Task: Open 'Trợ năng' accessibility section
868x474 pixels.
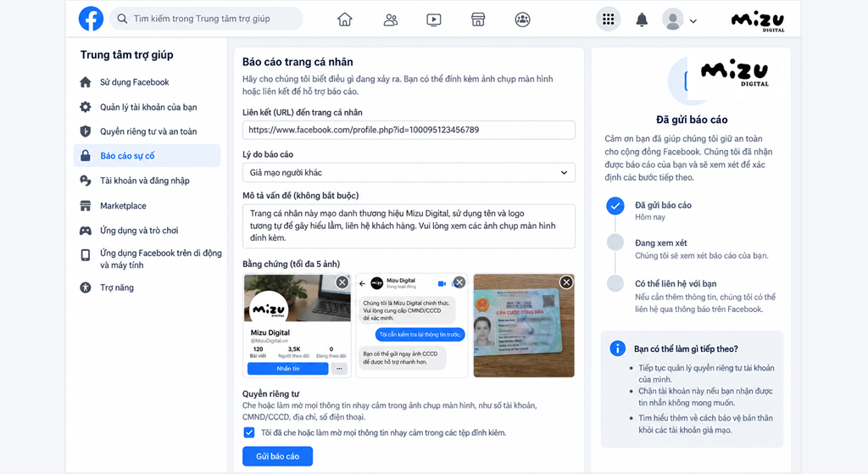Action: 117,287
